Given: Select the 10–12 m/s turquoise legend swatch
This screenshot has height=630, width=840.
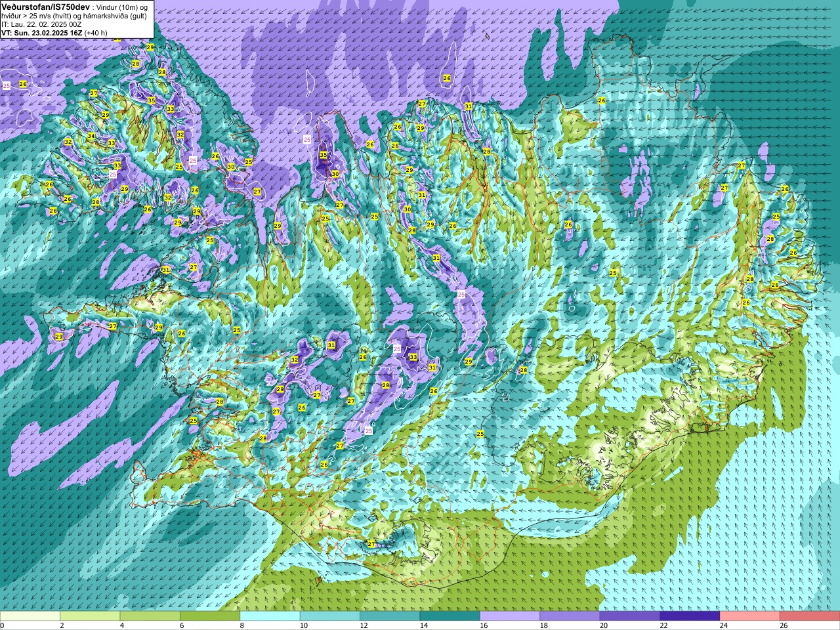Looking at the screenshot, I should click(x=329, y=616).
